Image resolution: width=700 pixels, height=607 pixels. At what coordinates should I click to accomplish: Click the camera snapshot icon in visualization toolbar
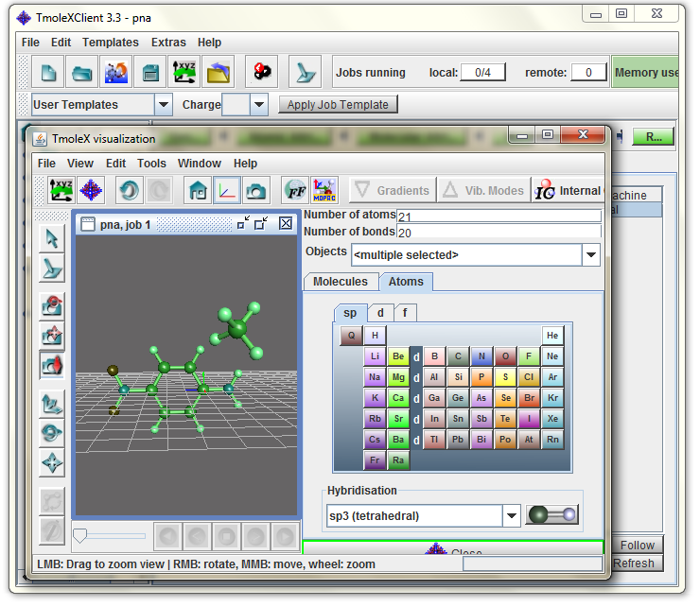click(255, 190)
